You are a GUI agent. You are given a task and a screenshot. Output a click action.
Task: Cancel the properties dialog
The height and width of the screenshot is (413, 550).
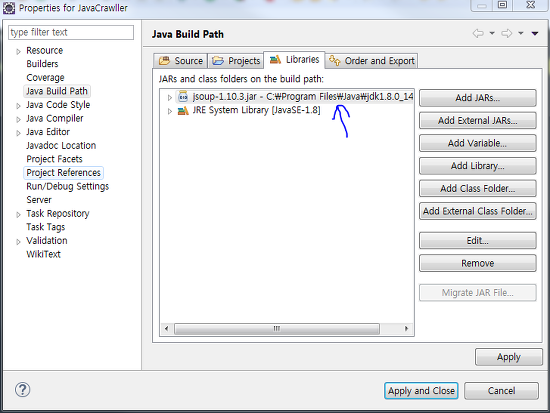(501, 391)
